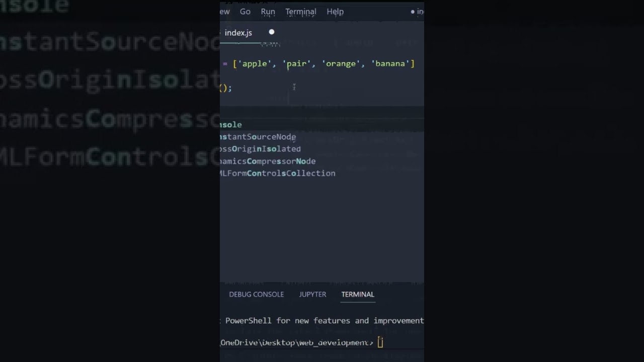Choose the HTMLFormControlsCollection autocomplete suggestion
The width and height of the screenshot is (644, 362).
point(322,173)
